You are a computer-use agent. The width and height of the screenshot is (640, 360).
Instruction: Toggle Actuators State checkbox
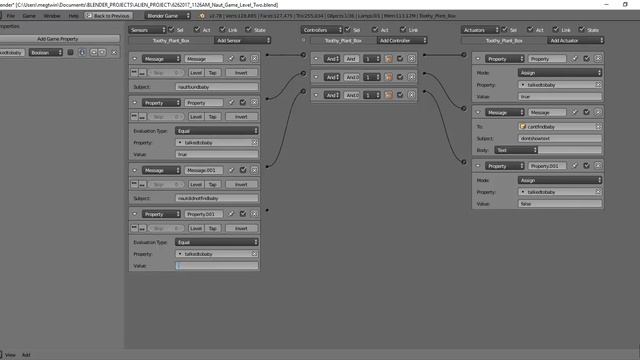[x=582, y=29]
